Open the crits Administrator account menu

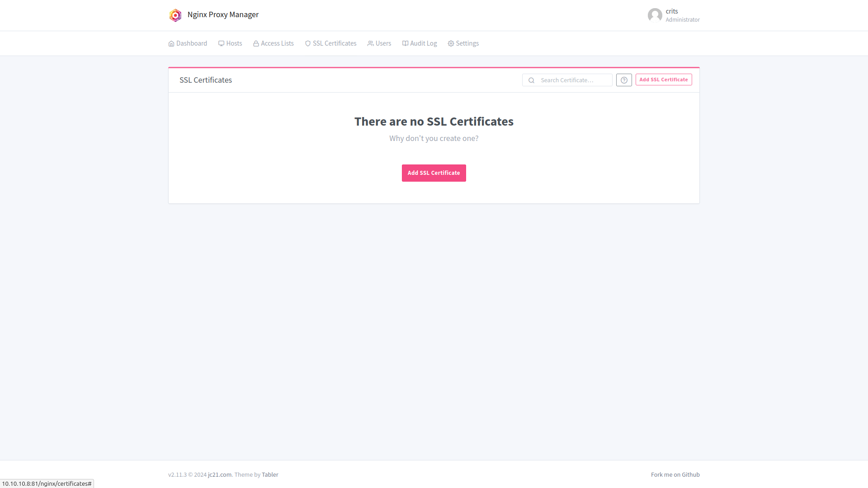(674, 15)
